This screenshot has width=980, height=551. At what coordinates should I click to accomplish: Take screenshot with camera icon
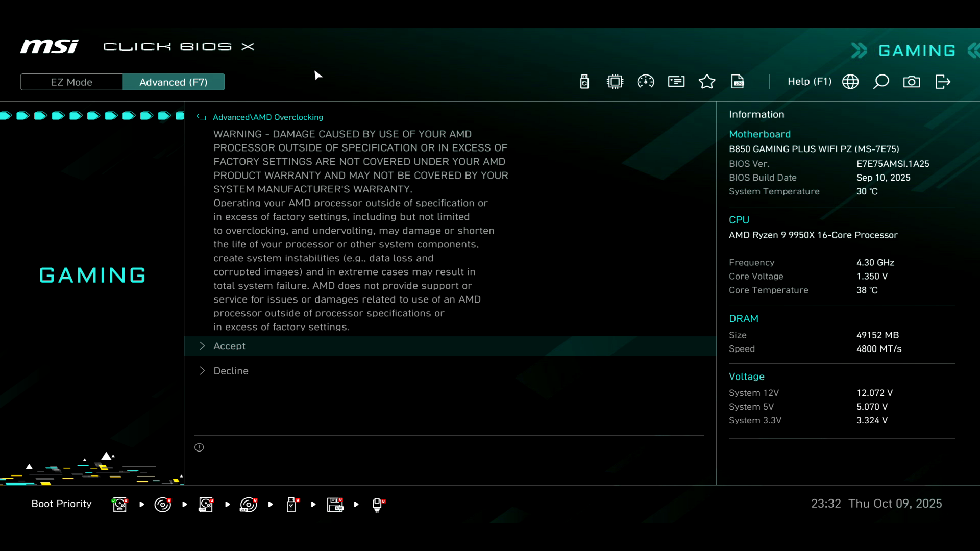[x=912, y=82]
